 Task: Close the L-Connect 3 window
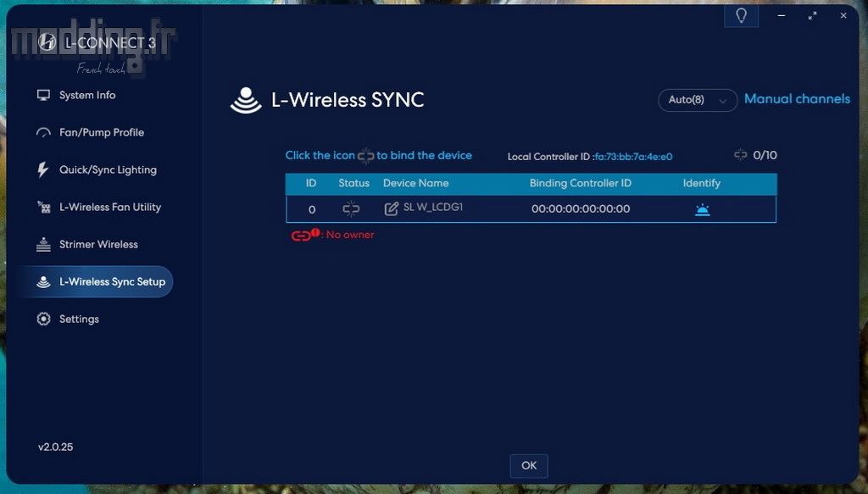click(x=843, y=15)
